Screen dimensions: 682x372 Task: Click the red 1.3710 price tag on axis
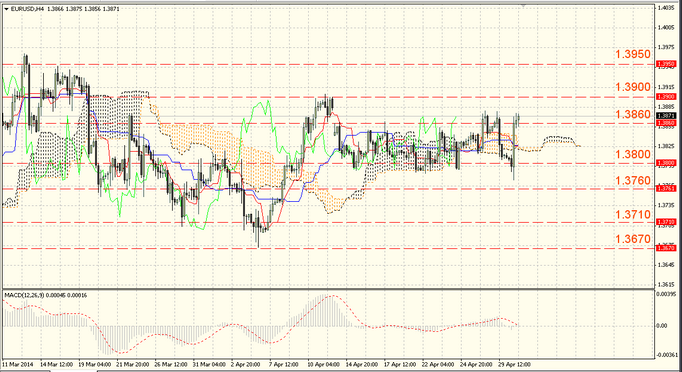tap(666, 222)
